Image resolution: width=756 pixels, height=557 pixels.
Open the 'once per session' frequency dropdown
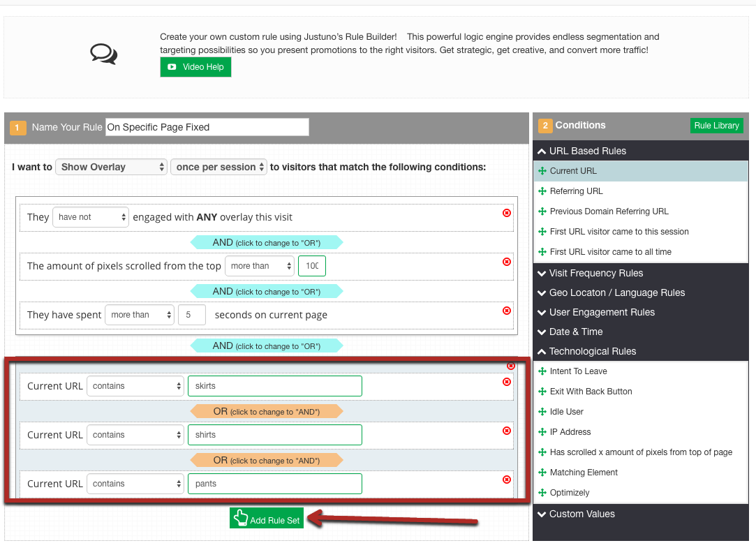218,167
